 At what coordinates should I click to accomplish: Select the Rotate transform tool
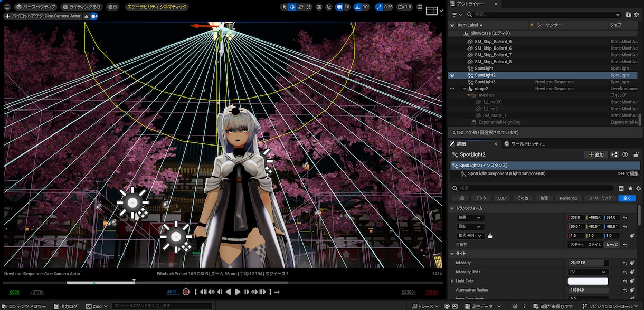pos(300,7)
